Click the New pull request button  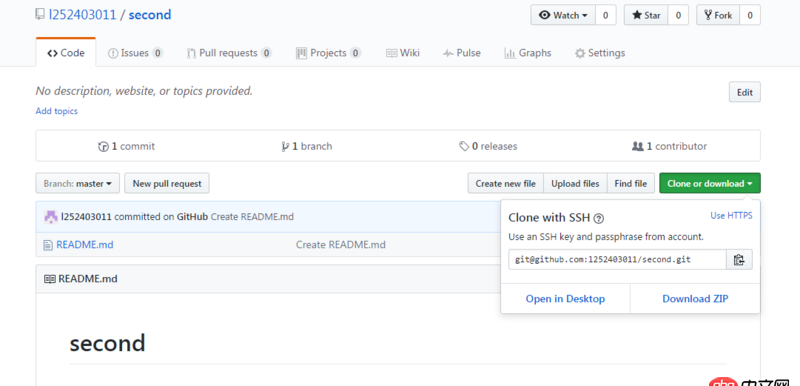[x=167, y=184]
